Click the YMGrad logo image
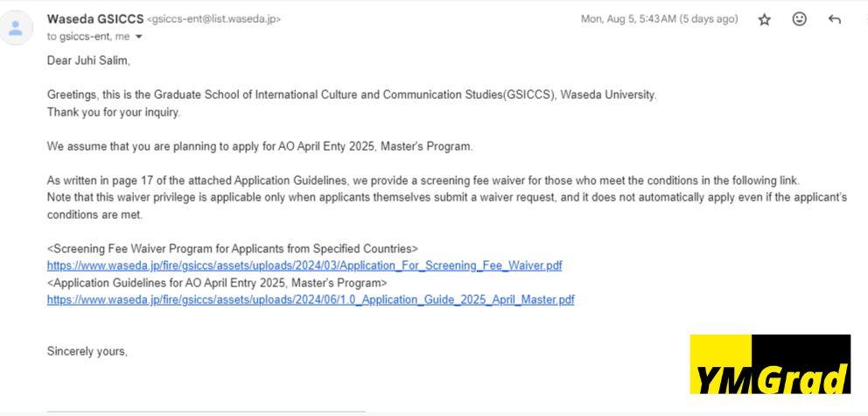Viewport: 868px width, 416px height. 770,364
